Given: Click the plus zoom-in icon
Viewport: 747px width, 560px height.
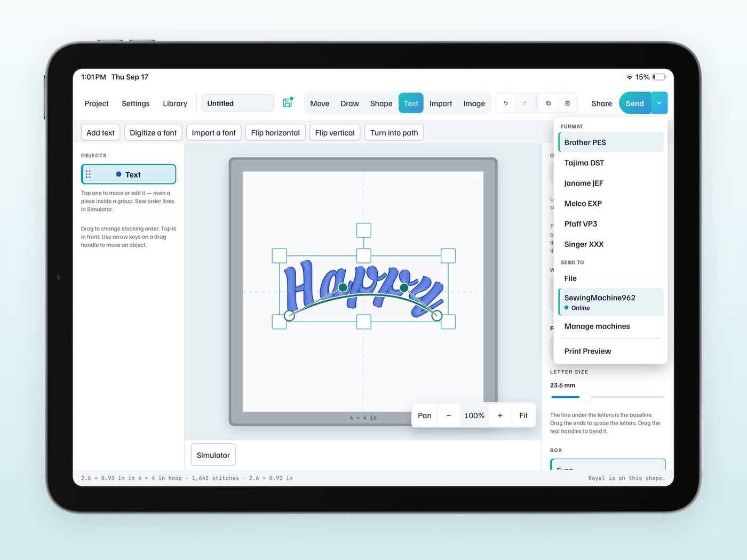Looking at the screenshot, I should (x=500, y=415).
